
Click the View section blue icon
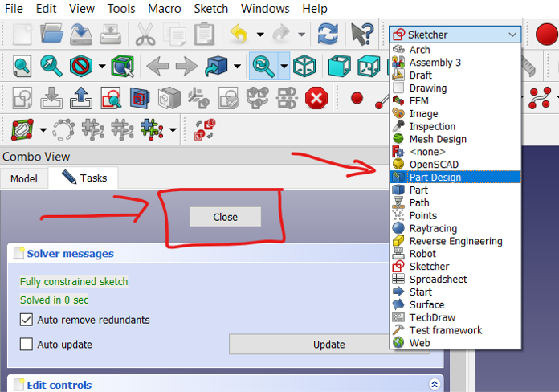tap(140, 98)
